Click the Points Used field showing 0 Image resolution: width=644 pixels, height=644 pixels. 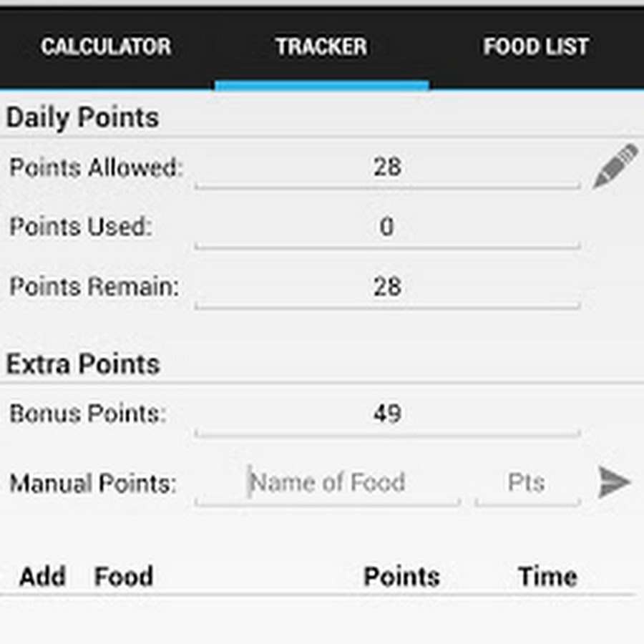tap(389, 227)
